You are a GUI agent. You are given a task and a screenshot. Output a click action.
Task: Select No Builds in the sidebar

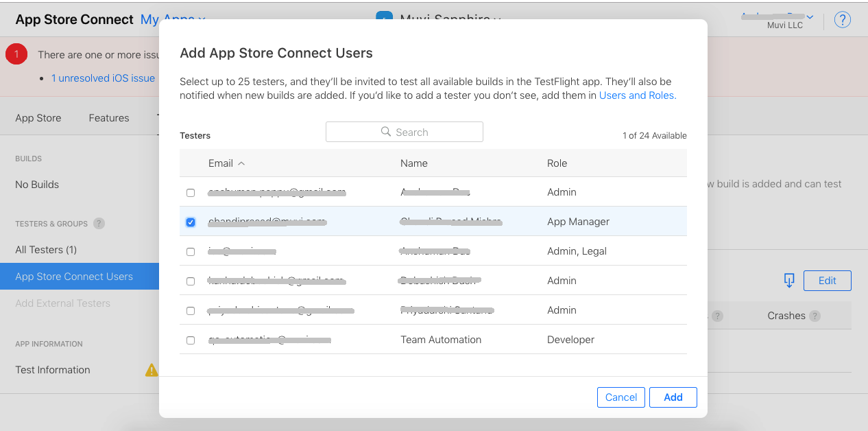click(37, 185)
